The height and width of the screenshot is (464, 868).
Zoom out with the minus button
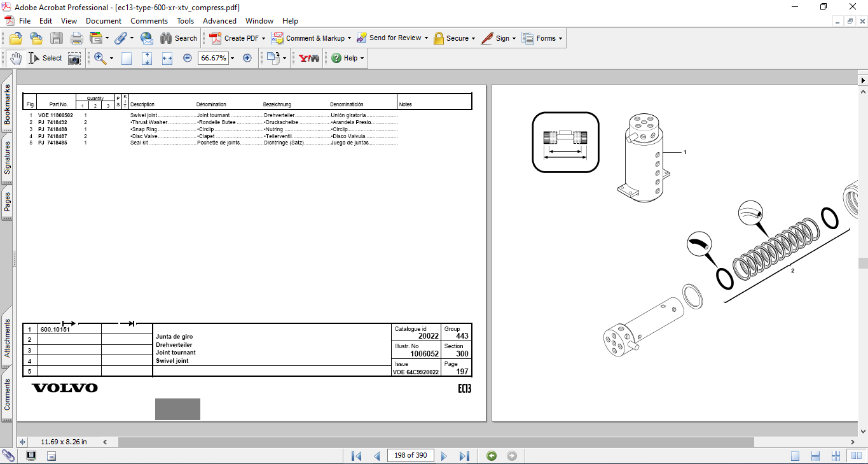point(188,58)
